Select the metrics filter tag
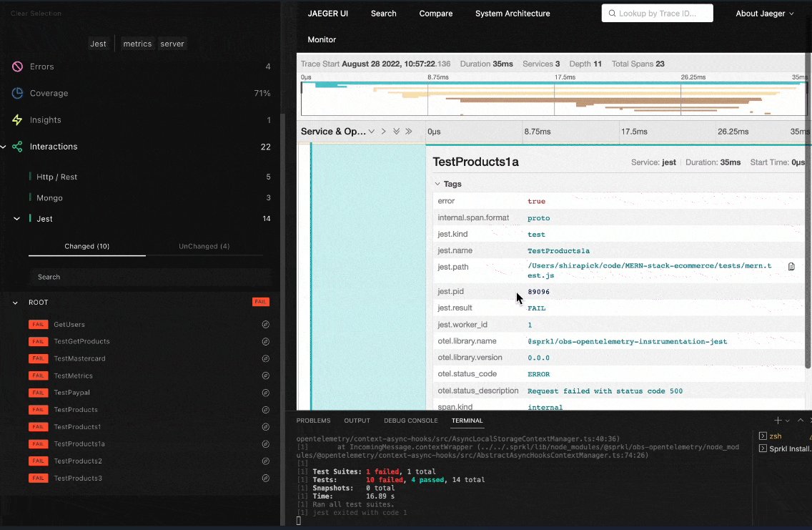 click(137, 44)
